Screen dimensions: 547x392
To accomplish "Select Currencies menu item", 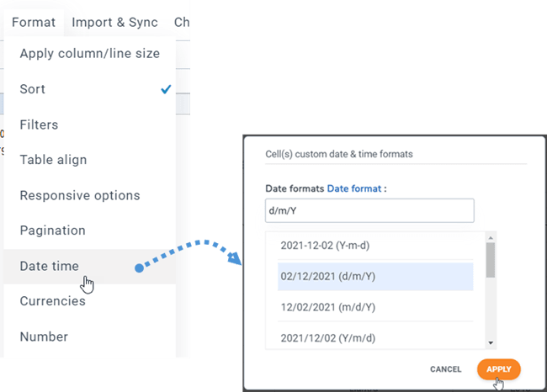I will 53,301.
